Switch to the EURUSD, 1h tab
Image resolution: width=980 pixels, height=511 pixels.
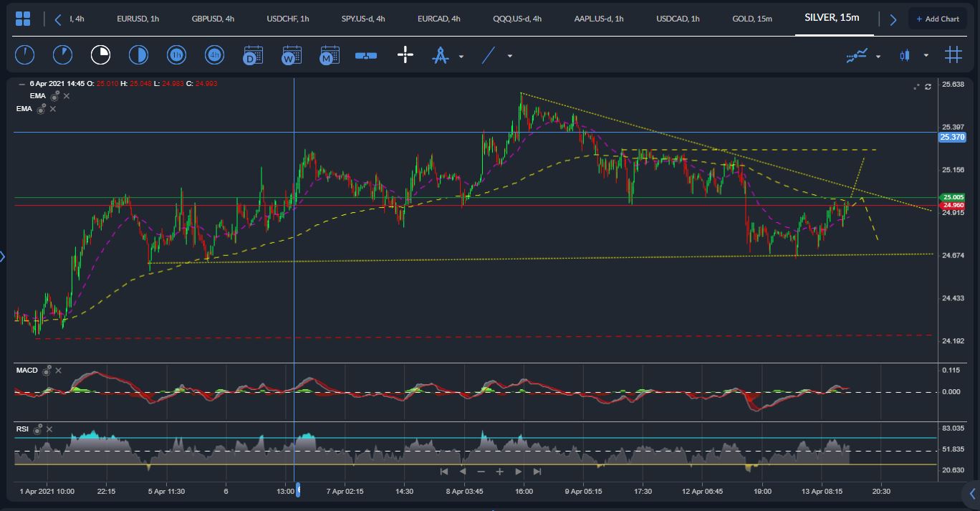138,19
